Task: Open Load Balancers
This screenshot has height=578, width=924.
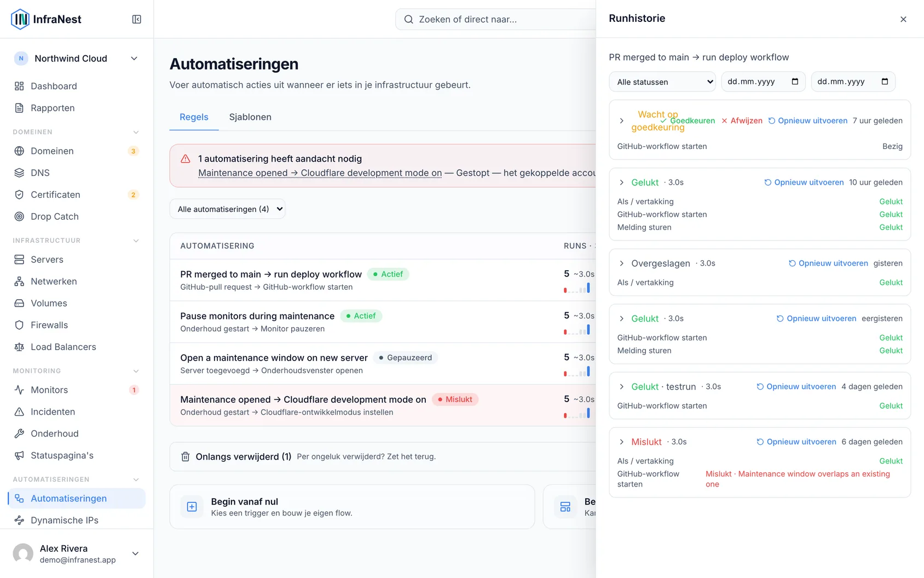Action: pyautogui.click(x=77, y=347)
